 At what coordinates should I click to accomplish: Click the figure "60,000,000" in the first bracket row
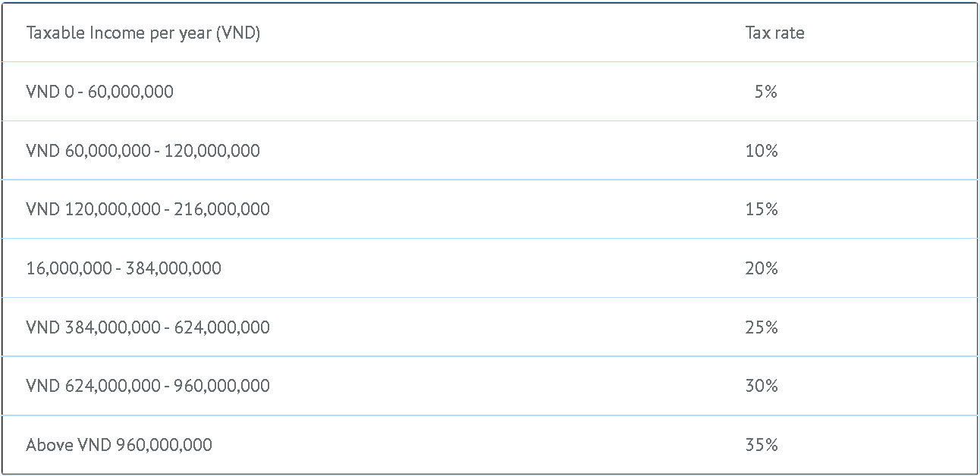(130, 92)
